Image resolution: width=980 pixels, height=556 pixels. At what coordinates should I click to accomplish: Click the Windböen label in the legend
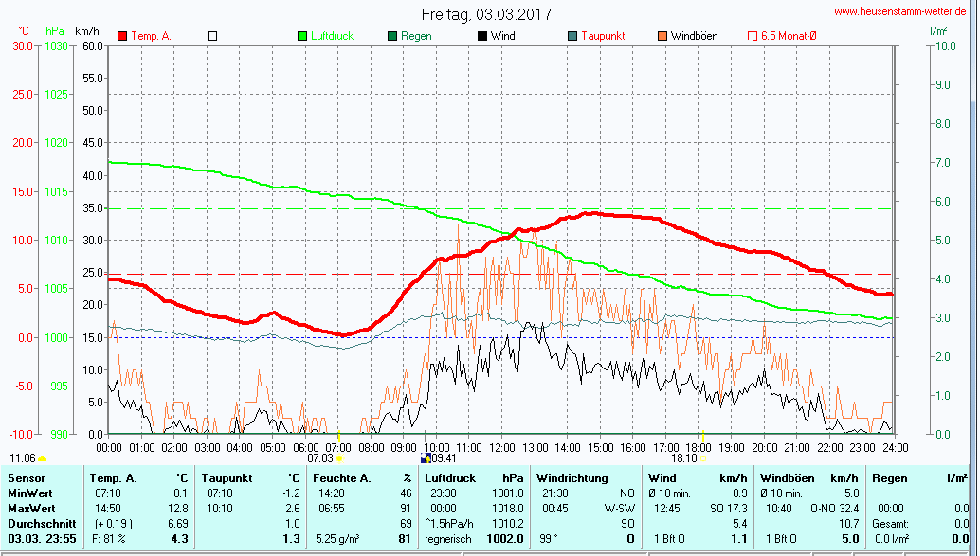click(x=694, y=36)
